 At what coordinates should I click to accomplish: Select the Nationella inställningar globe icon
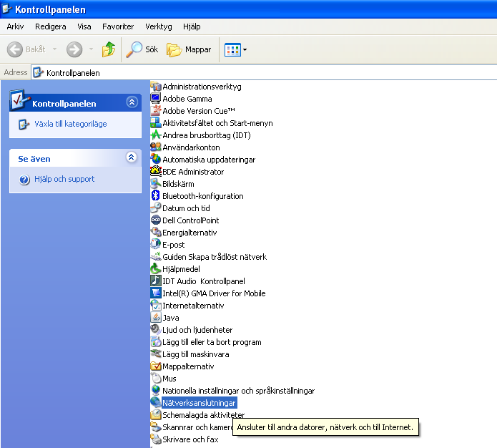pyautogui.click(x=156, y=391)
